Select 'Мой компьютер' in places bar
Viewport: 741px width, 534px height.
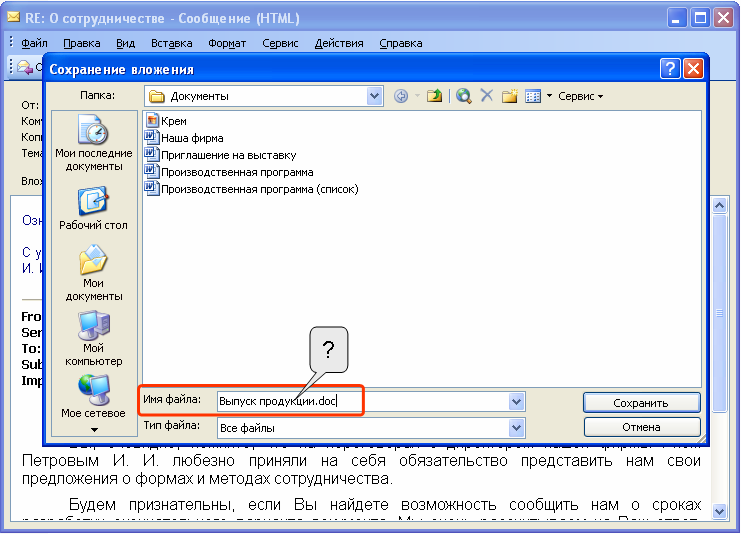[93, 339]
